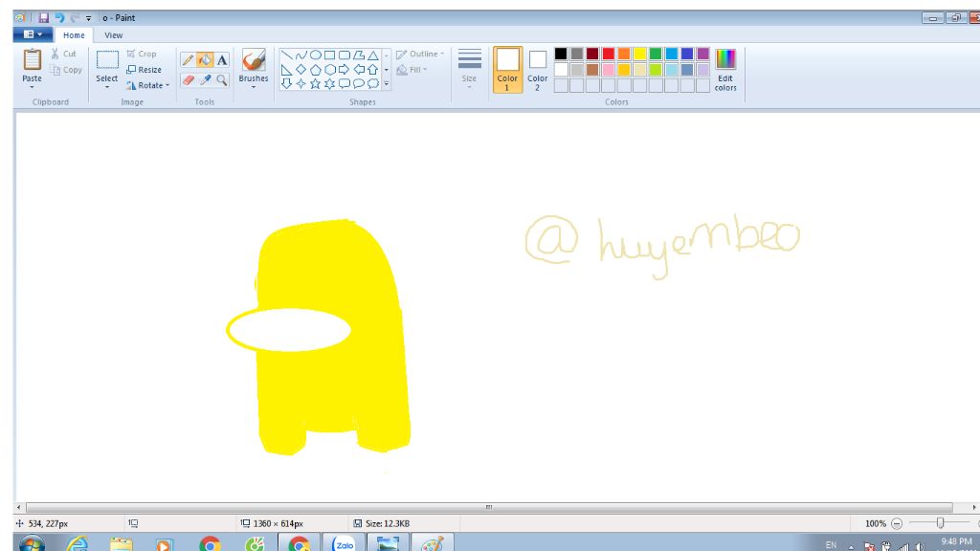The width and height of the screenshot is (980, 551).
Task: Click the zoom out minus button
Action: 896,523
